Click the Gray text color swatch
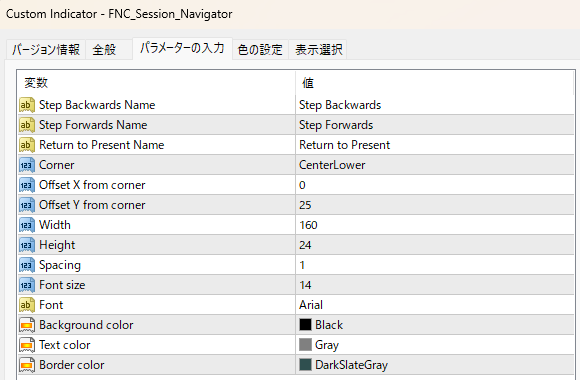The height and width of the screenshot is (380, 580). pyautogui.click(x=305, y=345)
